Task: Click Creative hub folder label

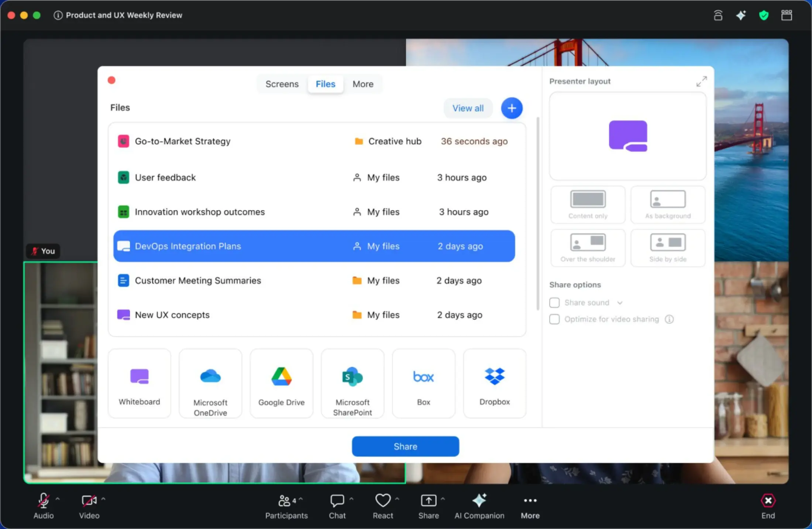Action: pyautogui.click(x=395, y=141)
